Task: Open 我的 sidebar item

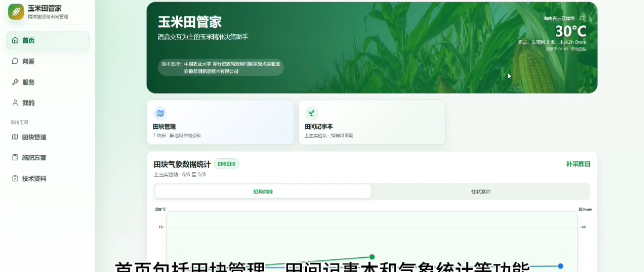Action: tap(48, 103)
